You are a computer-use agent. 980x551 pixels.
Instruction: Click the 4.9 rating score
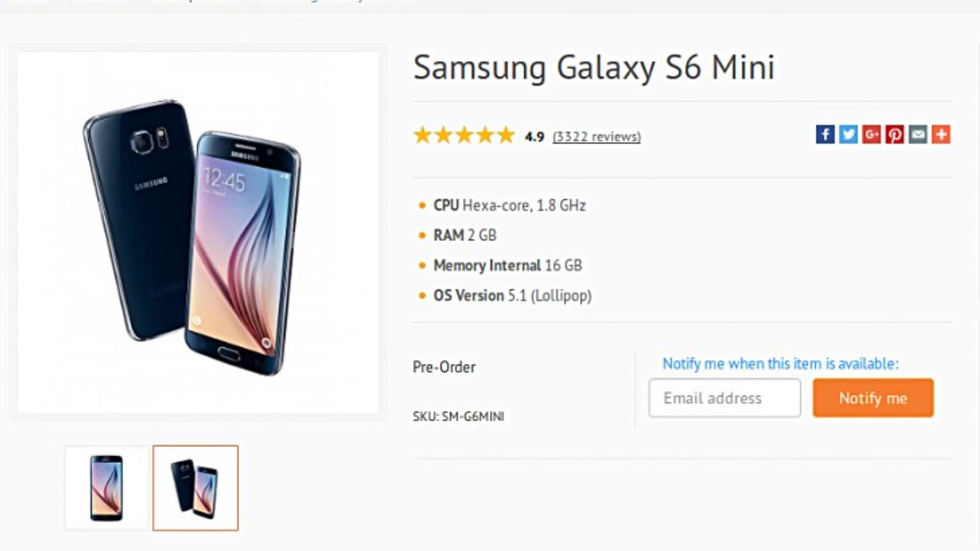(x=534, y=137)
